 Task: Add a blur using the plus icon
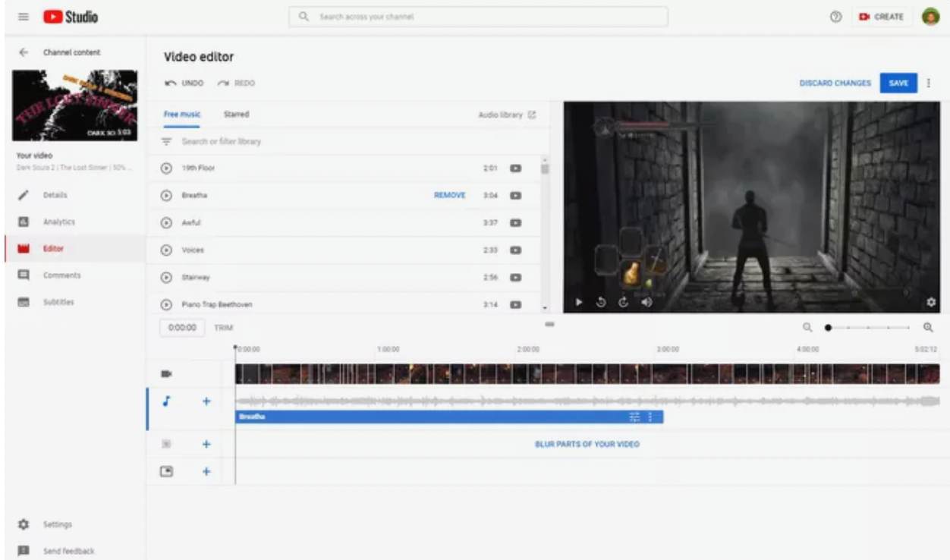(x=206, y=444)
